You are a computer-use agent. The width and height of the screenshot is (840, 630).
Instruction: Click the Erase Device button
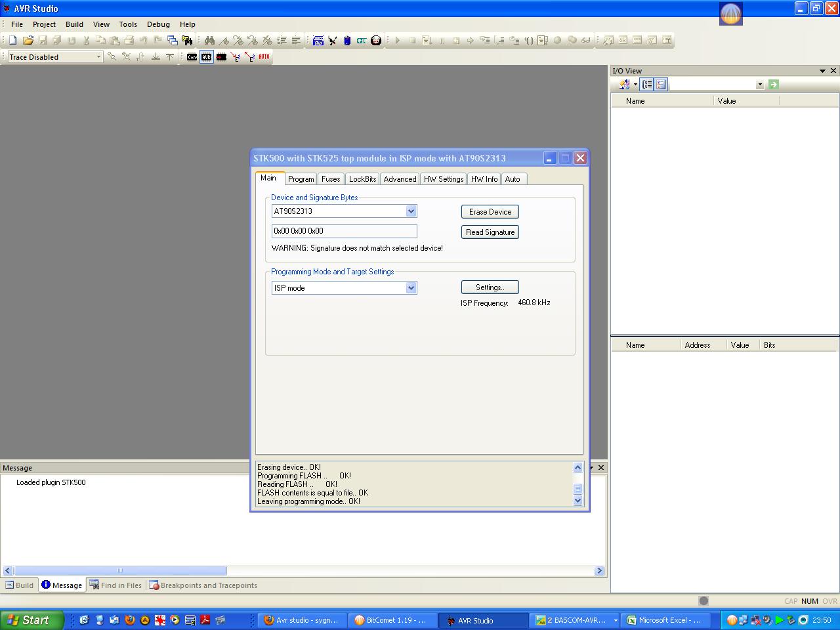[490, 212]
